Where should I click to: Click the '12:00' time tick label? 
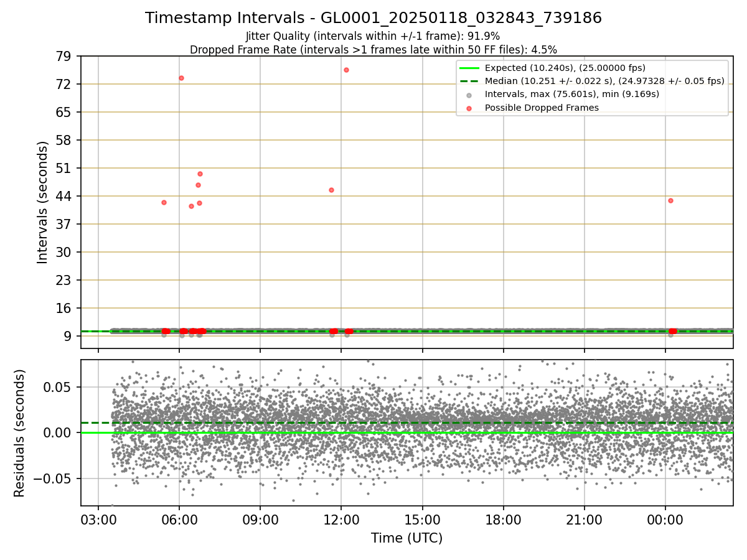click(341, 520)
